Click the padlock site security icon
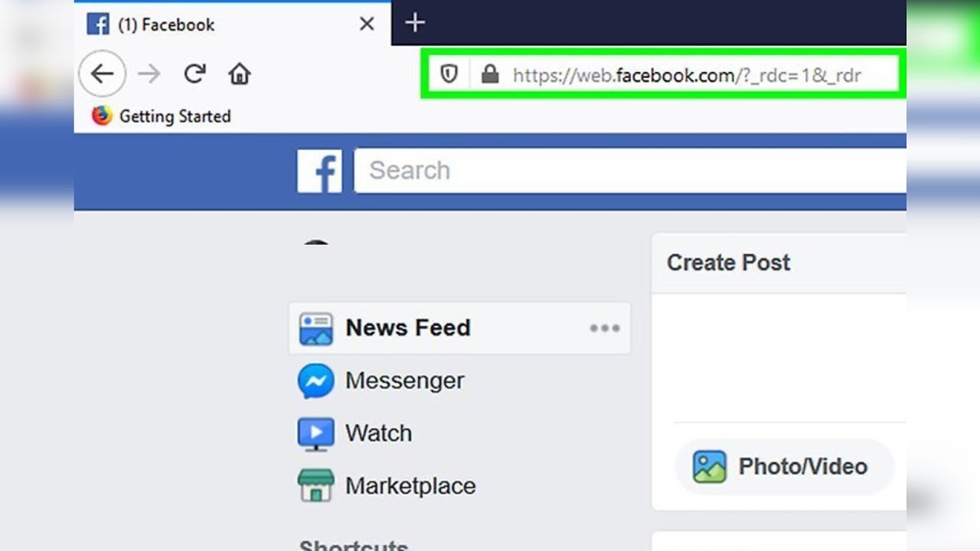 (490, 74)
